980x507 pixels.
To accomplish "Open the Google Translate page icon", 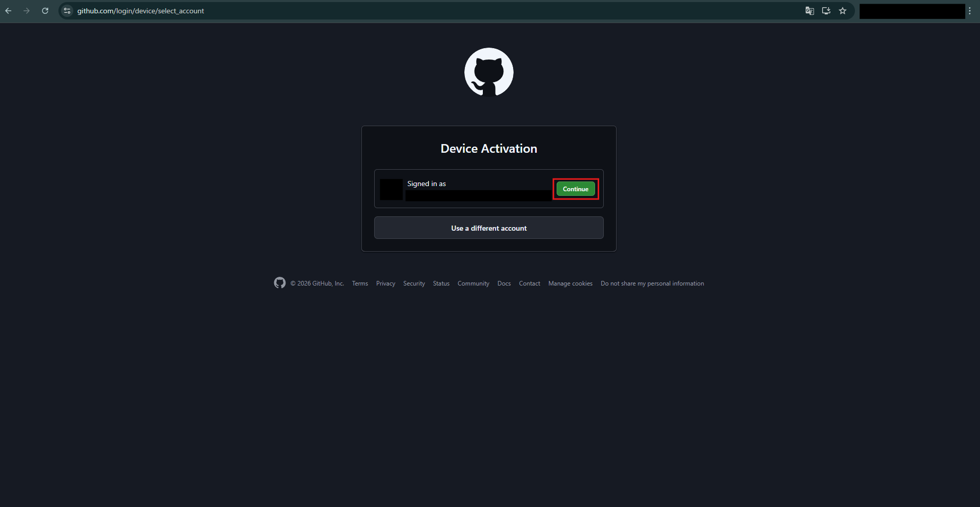I will point(810,11).
